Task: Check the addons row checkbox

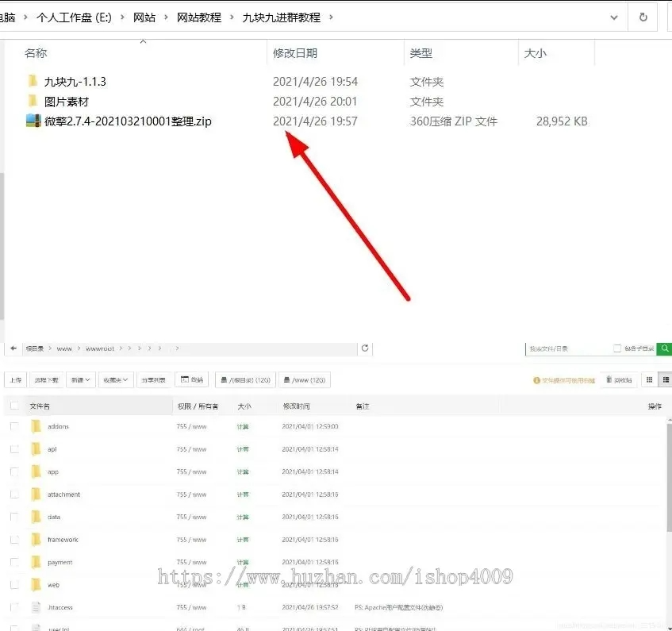Action: 14,426
